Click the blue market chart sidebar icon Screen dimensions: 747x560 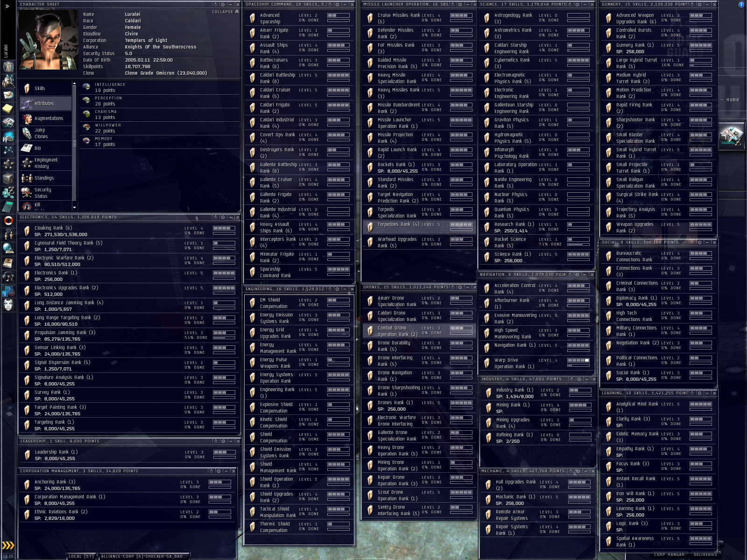(x=8, y=137)
